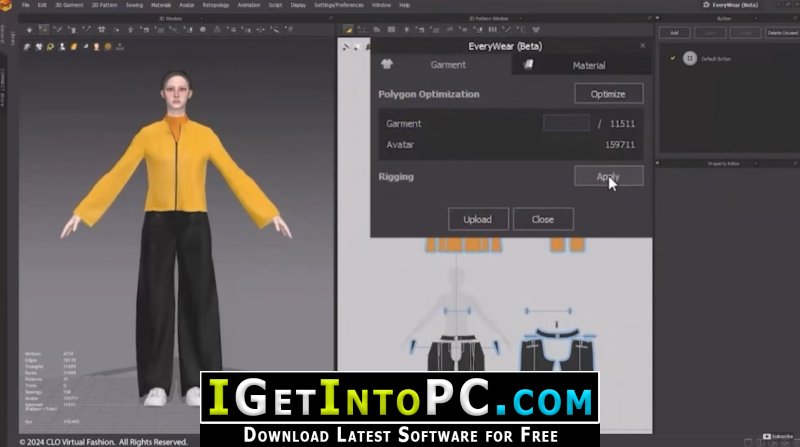Click the yellow fabric display icon
Image resolution: width=800 pixels, height=447 pixels.
[74, 47]
